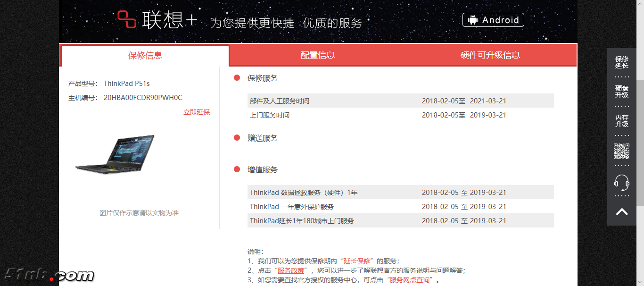Viewport: 644px width, 286px height.
Task: Open the 硬盘升级 sidebar item
Action: tap(621, 92)
